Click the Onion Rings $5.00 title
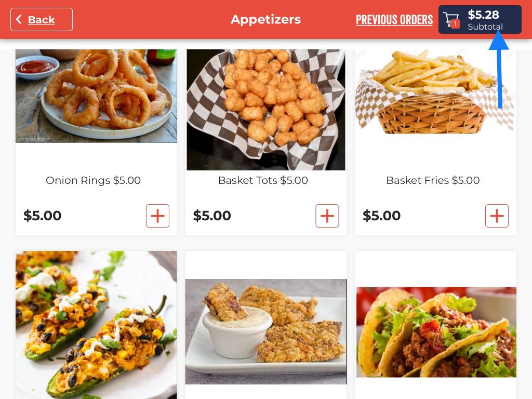The width and height of the screenshot is (532, 399). pyautogui.click(x=94, y=180)
